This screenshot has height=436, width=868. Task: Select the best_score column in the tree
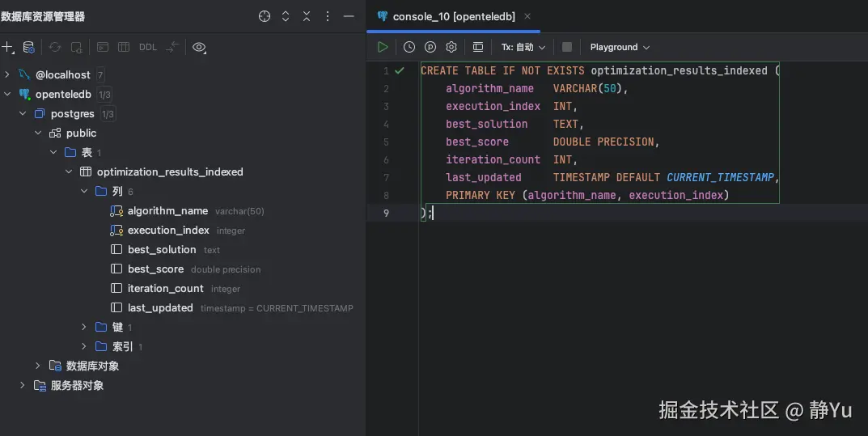[x=155, y=269]
